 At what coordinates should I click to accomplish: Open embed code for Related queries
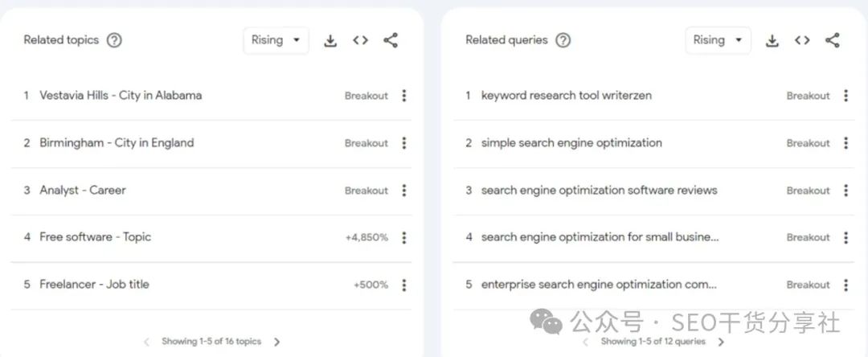(802, 40)
